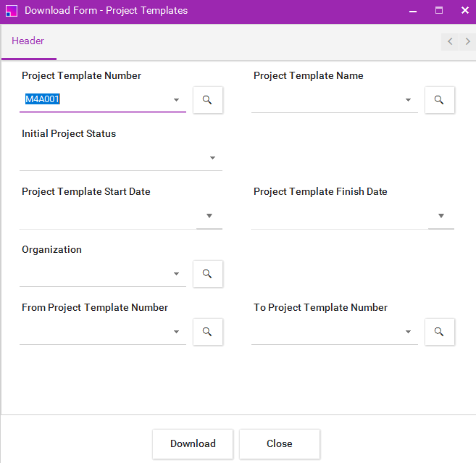The image size is (476, 463).
Task: Expand Project Template Number dropdown
Action: (x=177, y=100)
